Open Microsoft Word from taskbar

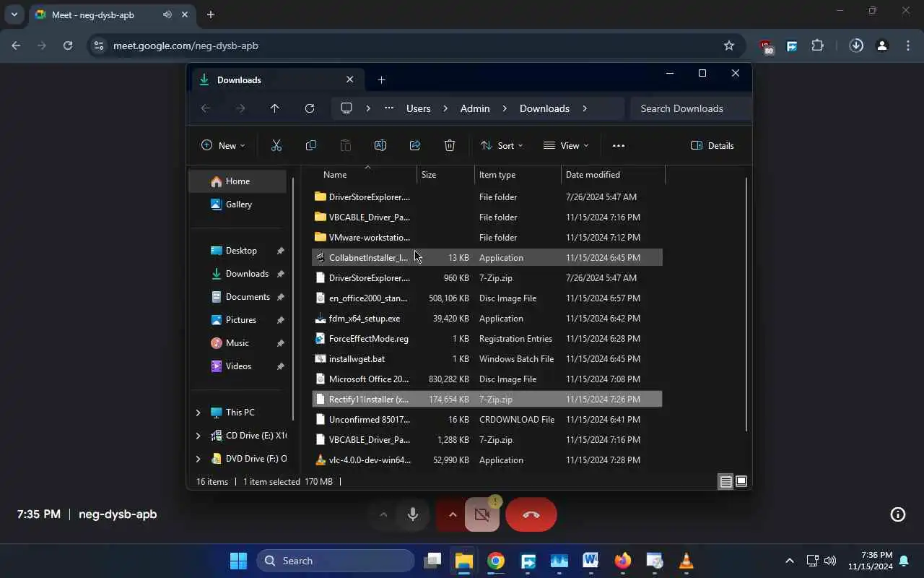pos(590,561)
